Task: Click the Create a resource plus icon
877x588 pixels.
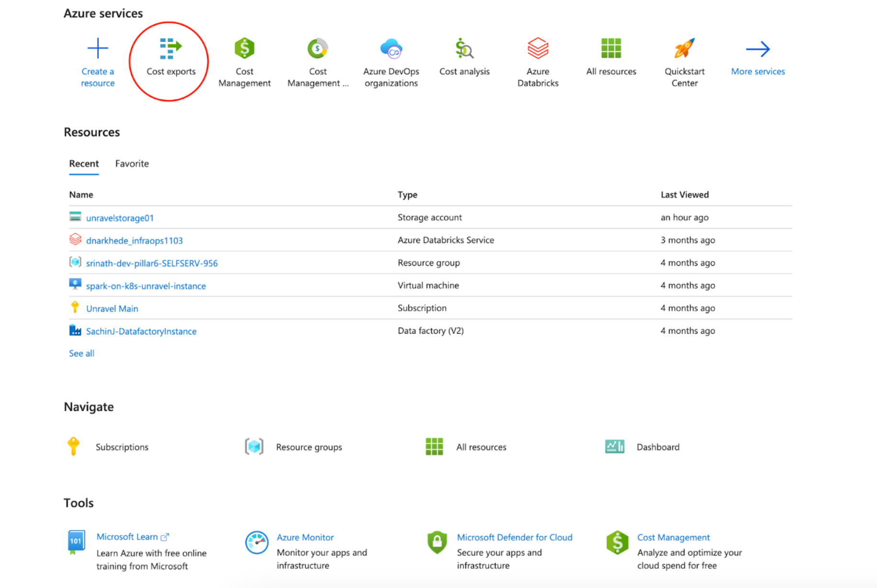Action: click(98, 49)
